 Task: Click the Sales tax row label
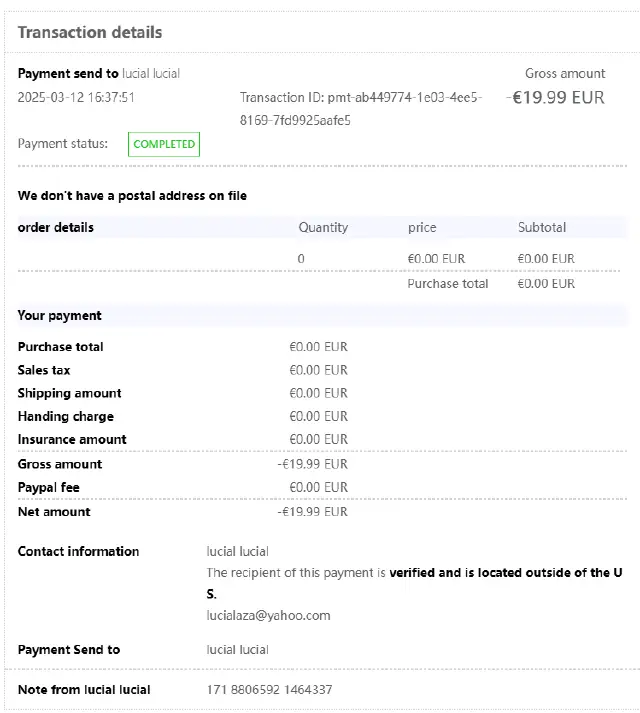(44, 370)
